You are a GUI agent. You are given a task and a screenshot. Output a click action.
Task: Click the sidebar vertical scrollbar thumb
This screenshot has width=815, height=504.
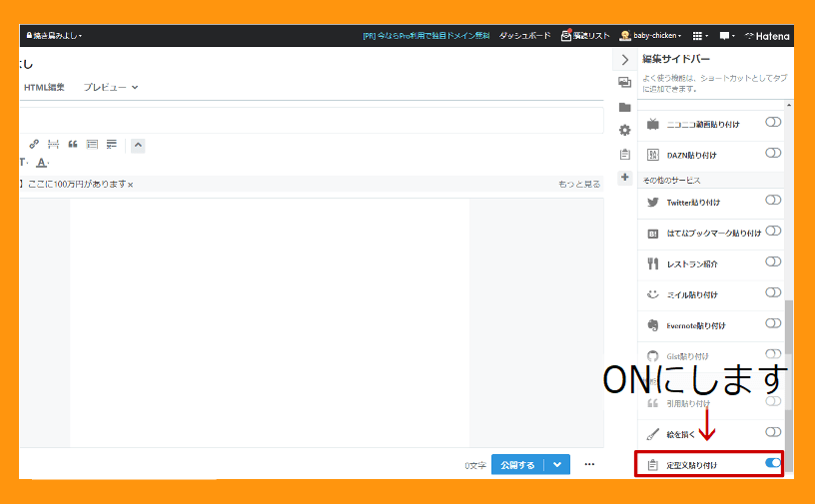(x=789, y=385)
